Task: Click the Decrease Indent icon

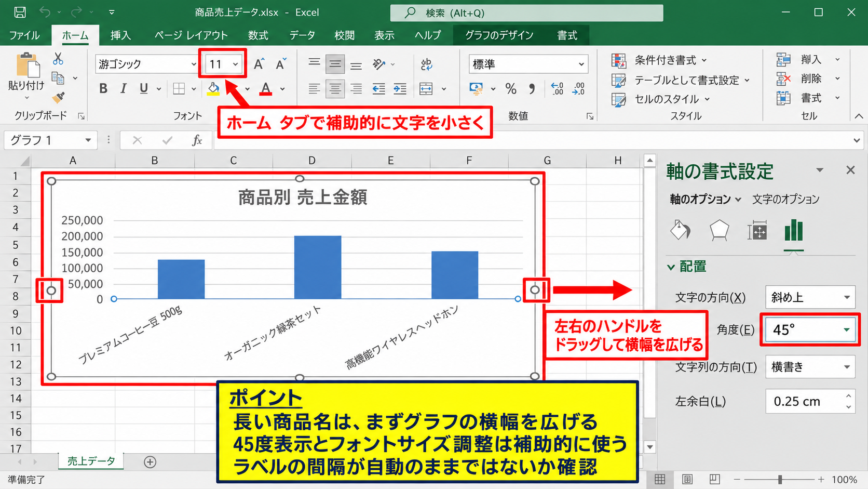Action: [378, 89]
